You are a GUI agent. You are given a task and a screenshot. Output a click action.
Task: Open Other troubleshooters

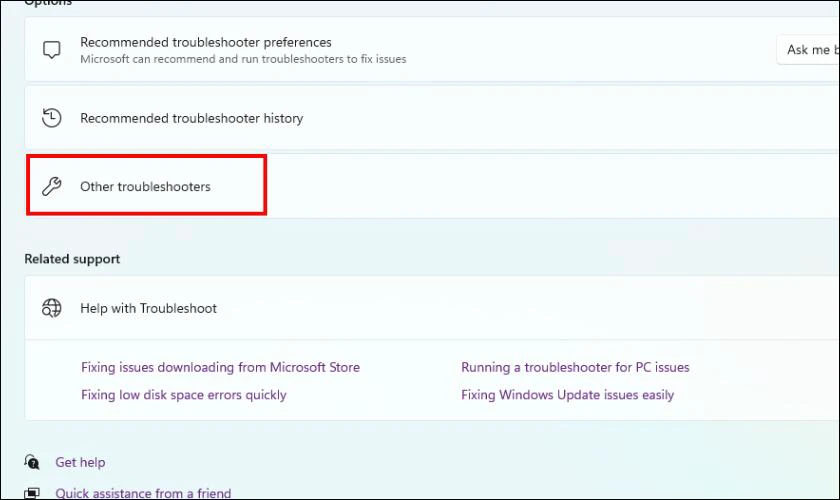click(x=432, y=186)
